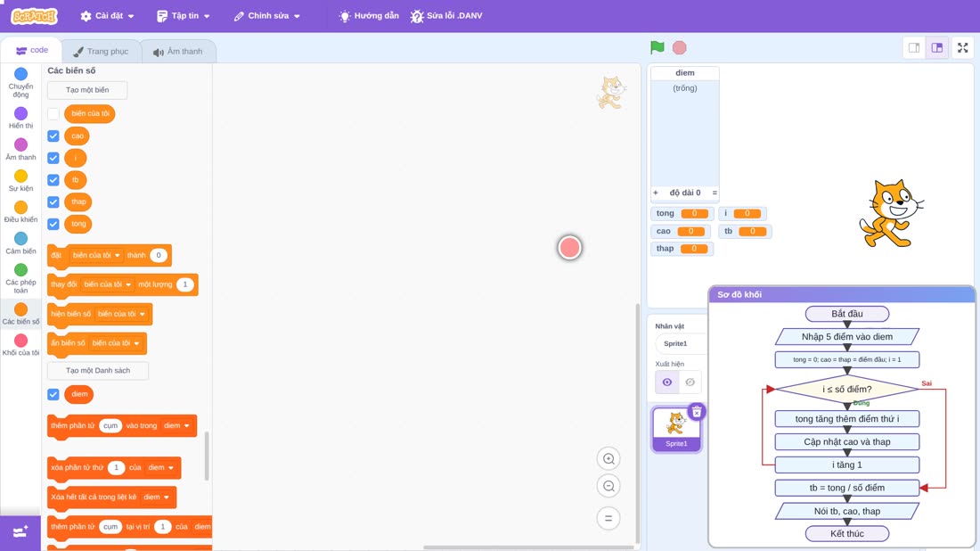Zoom in the code workspace
This screenshot has height=551, width=980.
click(608, 458)
